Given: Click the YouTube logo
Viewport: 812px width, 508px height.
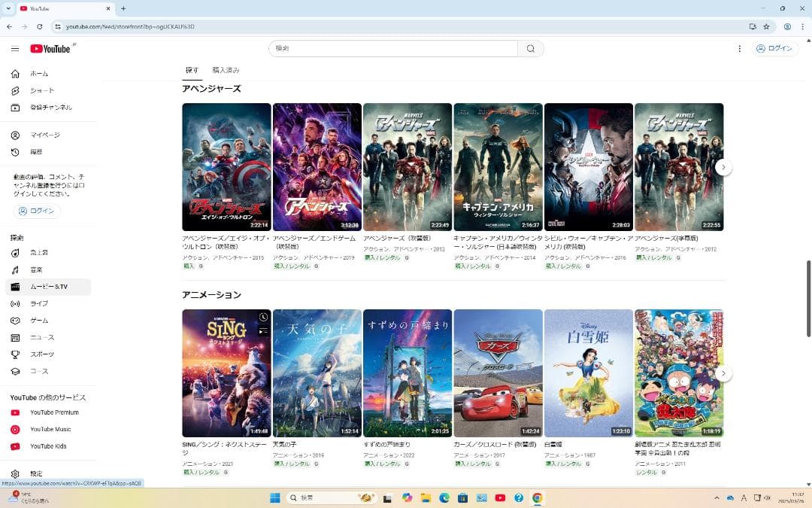Looking at the screenshot, I should point(50,49).
